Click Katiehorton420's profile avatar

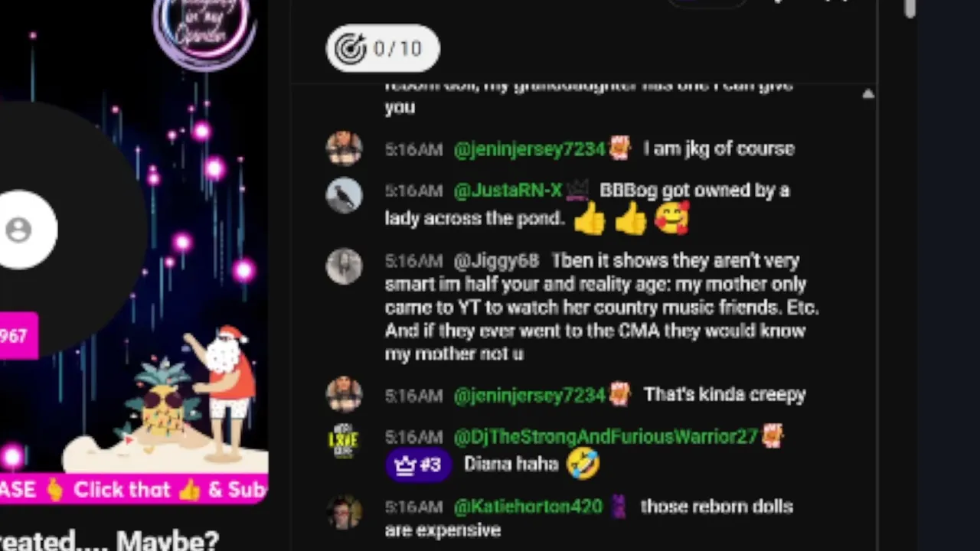(x=344, y=511)
